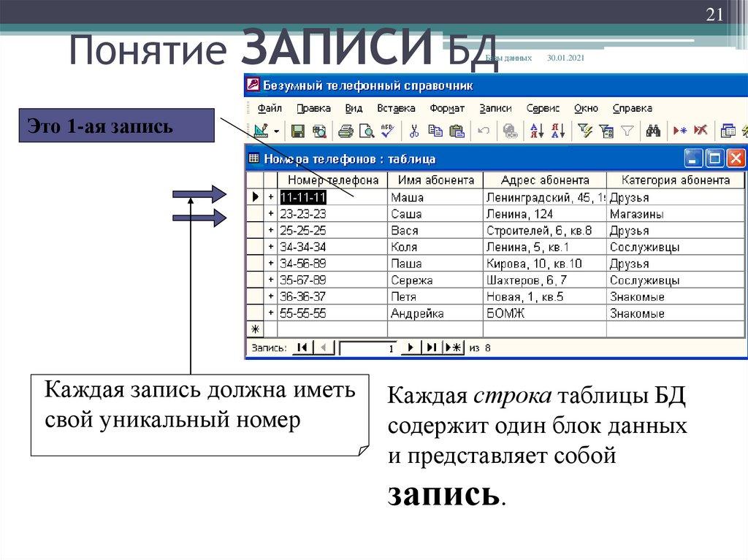Undo last action with the undo icon
748x560 pixels.
[x=482, y=131]
